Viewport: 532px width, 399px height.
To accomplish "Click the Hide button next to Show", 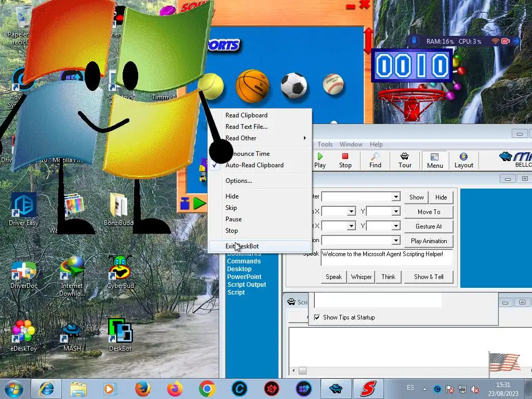I will click(x=441, y=197).
